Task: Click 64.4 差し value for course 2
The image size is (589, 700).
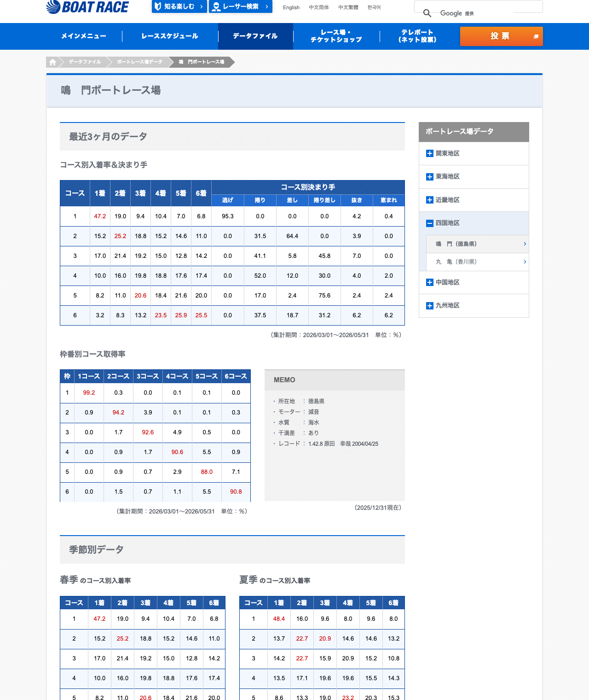Action: 292,236
